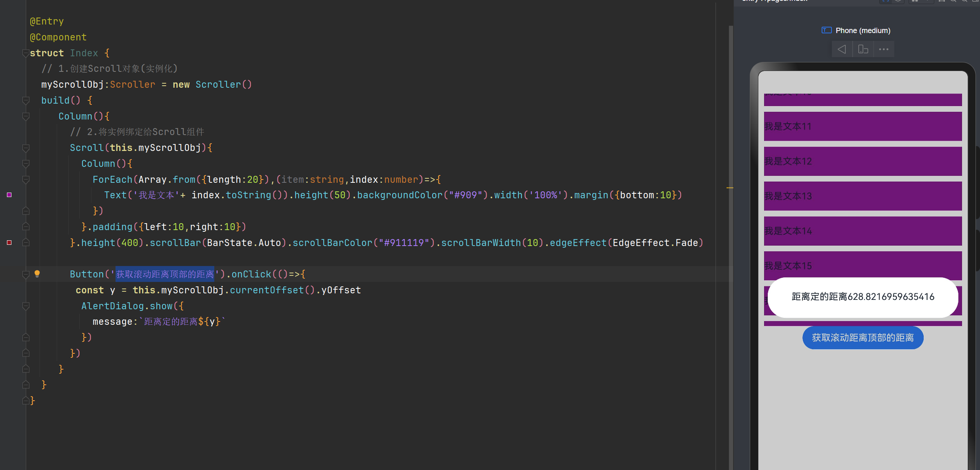
Task: Open the previewer three-dots more menu
Action: coord(884,49)
